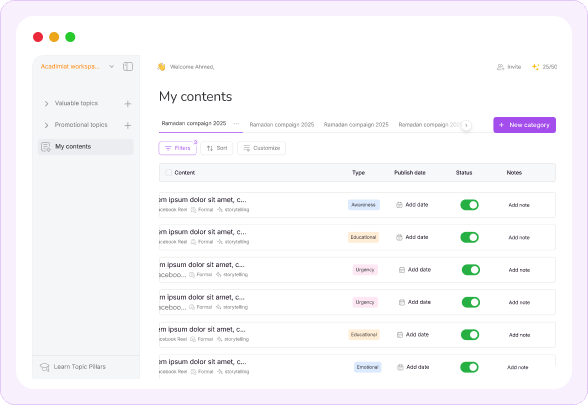Click the Status column header
Viewport: 588px width, 405px height.
464,172
